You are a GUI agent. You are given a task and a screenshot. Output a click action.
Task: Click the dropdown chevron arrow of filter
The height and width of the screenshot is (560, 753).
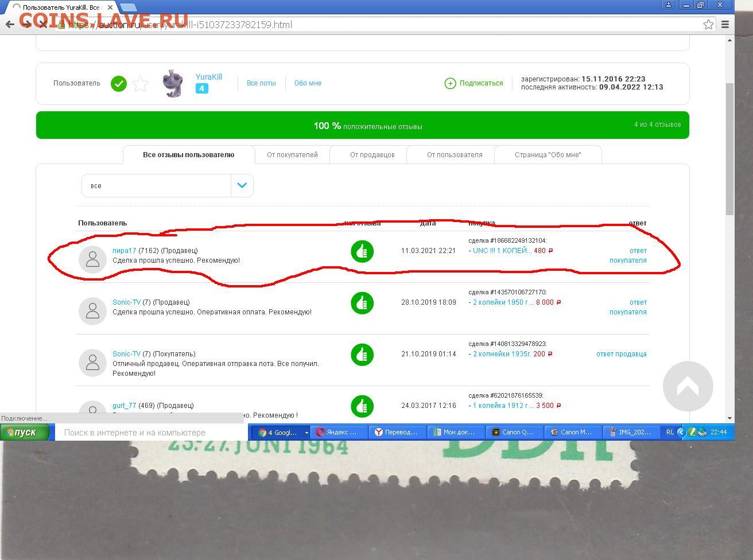(x=242, y=185)
